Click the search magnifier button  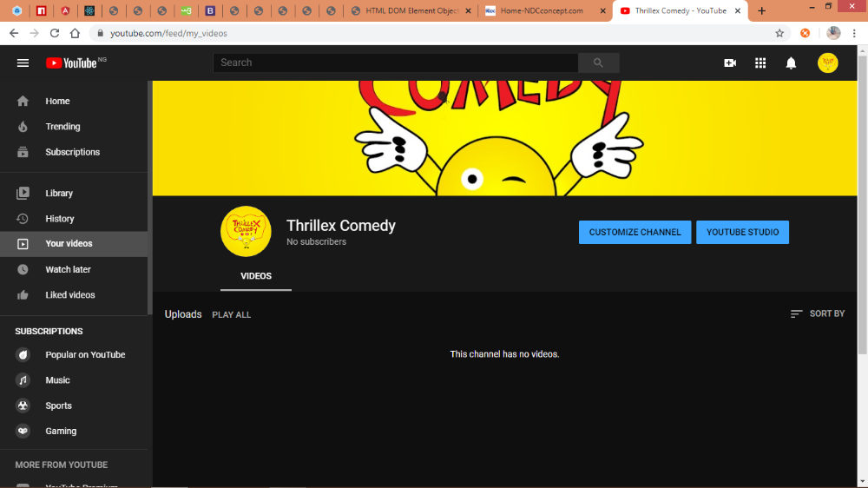point(598,63)
